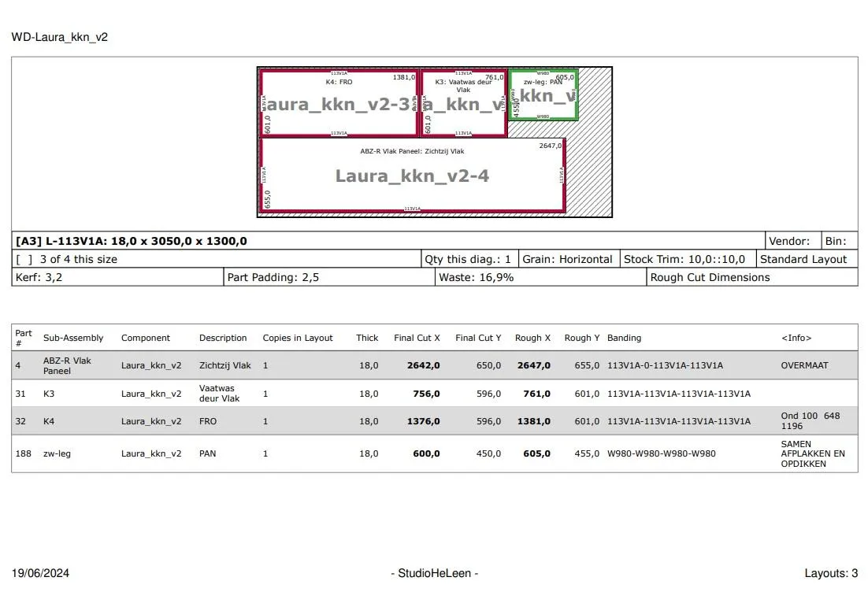The image size is (868, 592).
Task: Click the 'Rough X' column header
Action: 532,338
